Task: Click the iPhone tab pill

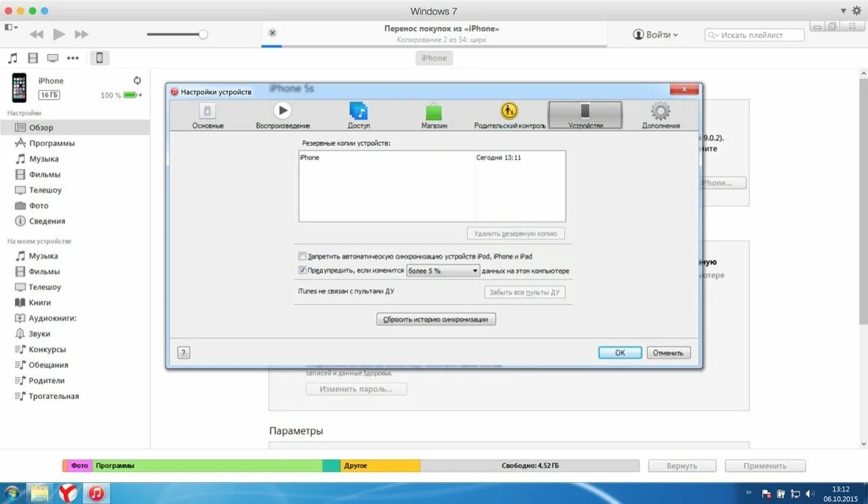Action: (x=434, y=58)
